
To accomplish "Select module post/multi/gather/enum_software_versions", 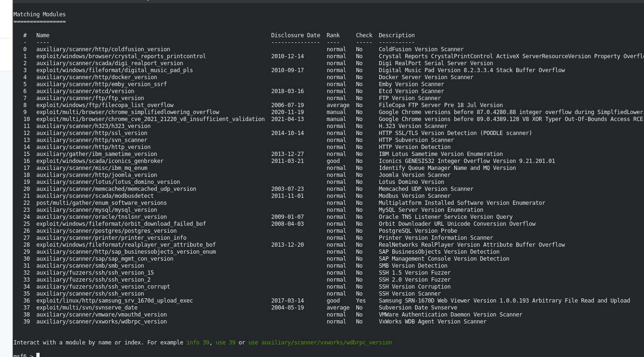I will coord(102,203).
